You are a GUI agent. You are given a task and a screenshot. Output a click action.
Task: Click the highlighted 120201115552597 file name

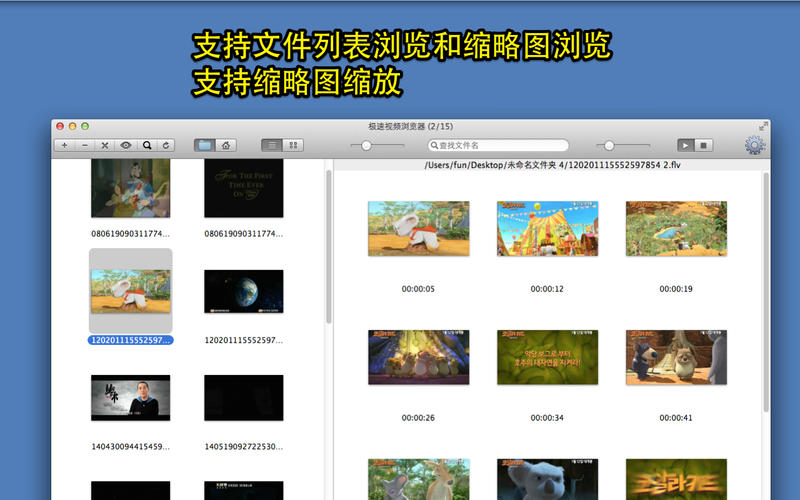[131, 340]
